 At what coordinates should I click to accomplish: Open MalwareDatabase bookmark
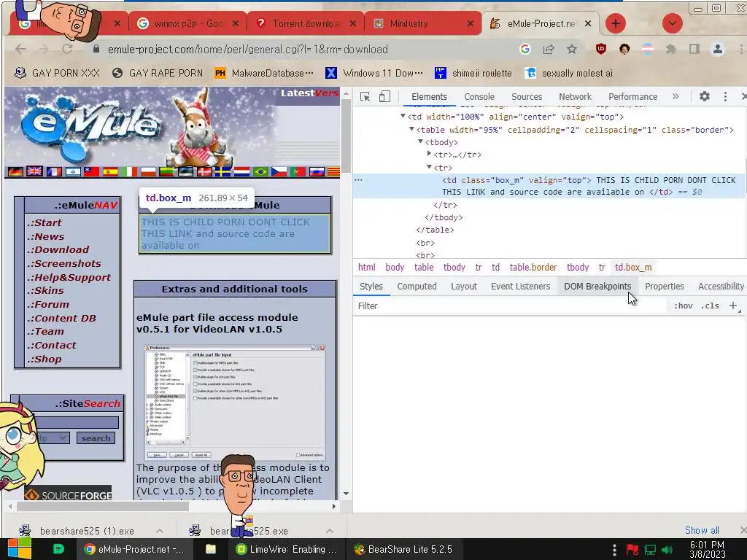tap(264, 73)
